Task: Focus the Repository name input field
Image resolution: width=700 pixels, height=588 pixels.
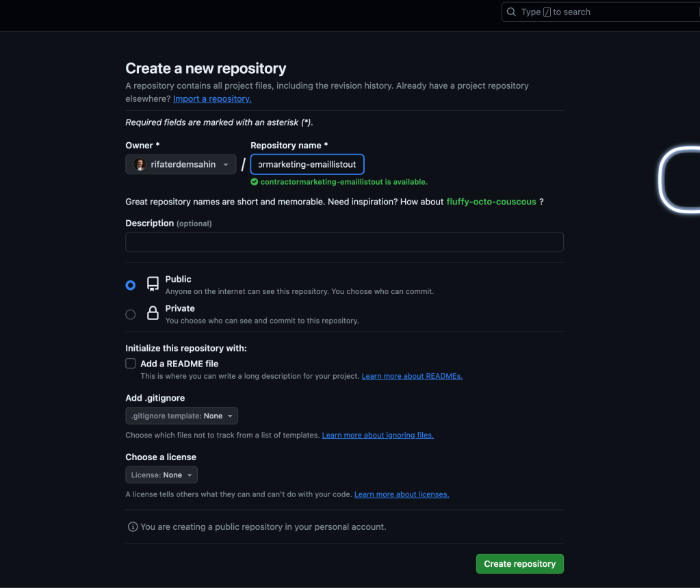Action: [307, 164]
